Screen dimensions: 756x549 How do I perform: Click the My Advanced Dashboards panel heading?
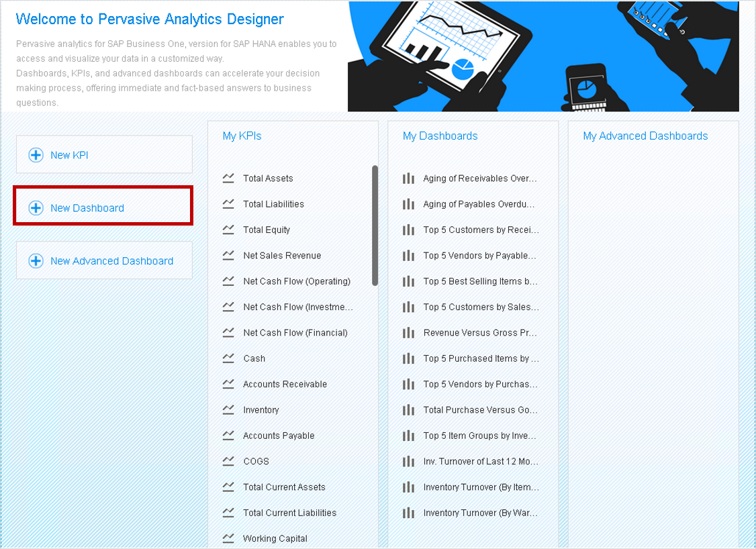pyautogui.click(x=645, y=136)
